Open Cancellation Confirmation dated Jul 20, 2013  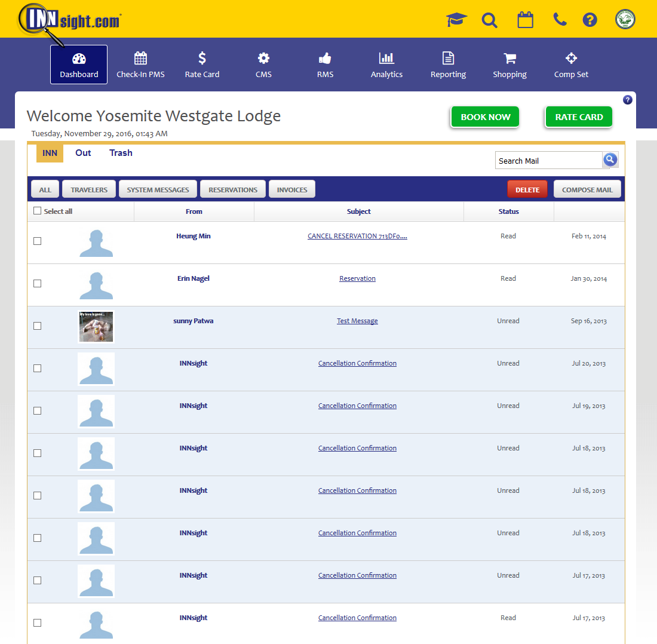click(357, 363)
